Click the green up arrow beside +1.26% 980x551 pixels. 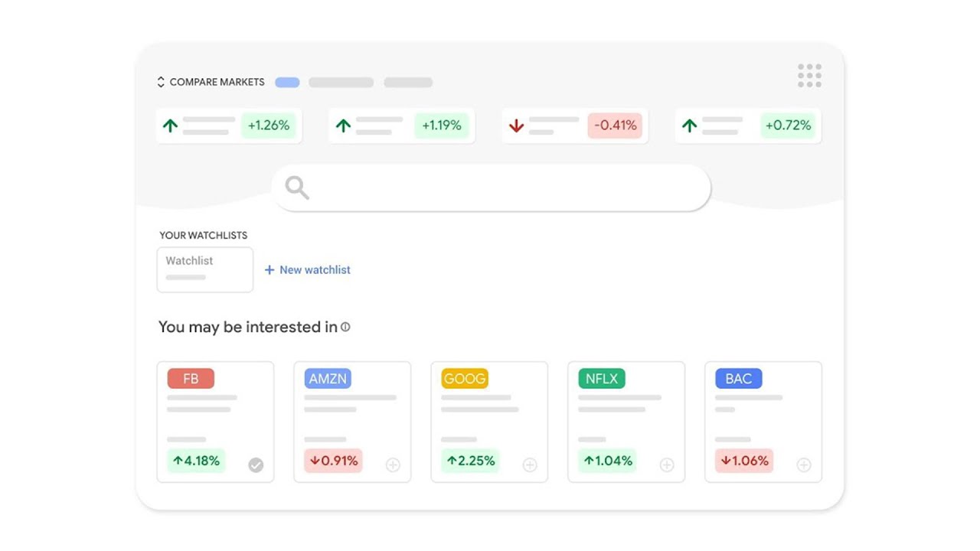coord(170,126)
